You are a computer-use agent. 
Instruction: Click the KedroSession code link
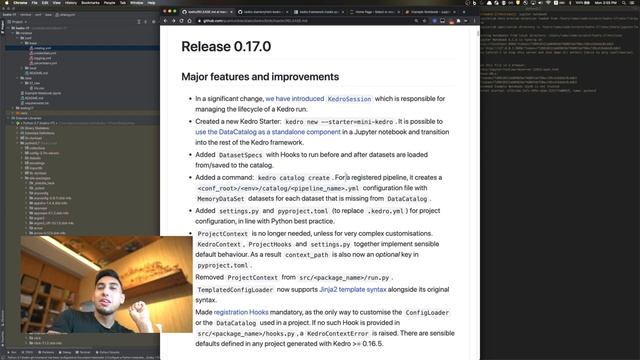(349, 99)
